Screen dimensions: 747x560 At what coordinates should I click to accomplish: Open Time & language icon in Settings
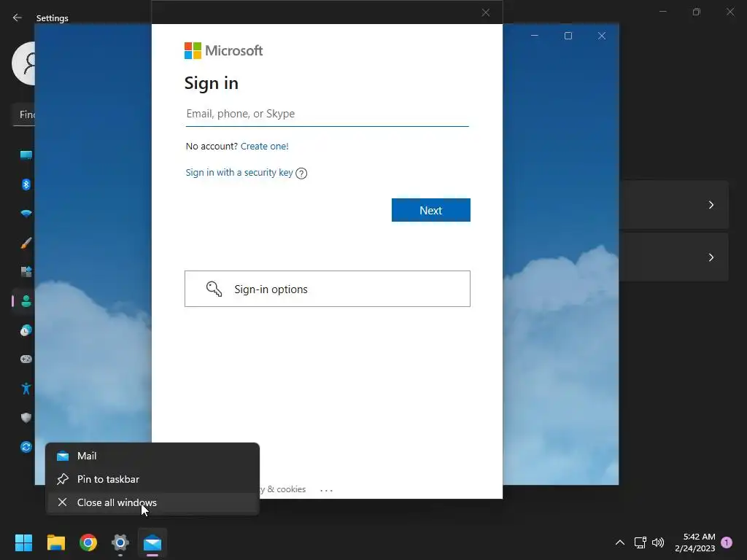(x=26, y=330)
